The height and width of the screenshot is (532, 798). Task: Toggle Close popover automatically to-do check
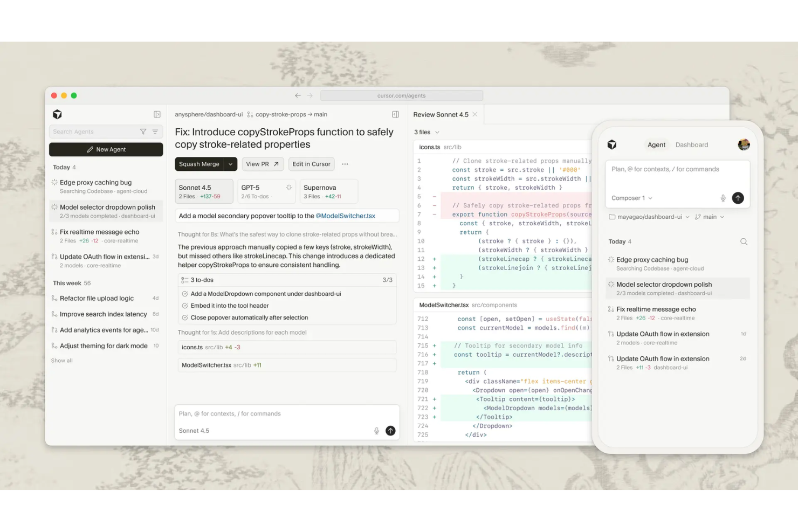(x=185, y=317)
